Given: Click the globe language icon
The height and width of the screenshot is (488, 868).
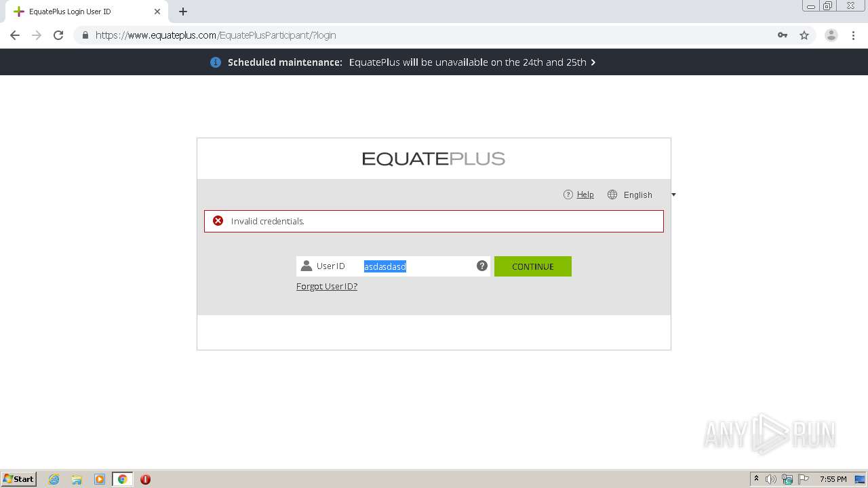Looking at the screenshot, I should tap(612, 195).
